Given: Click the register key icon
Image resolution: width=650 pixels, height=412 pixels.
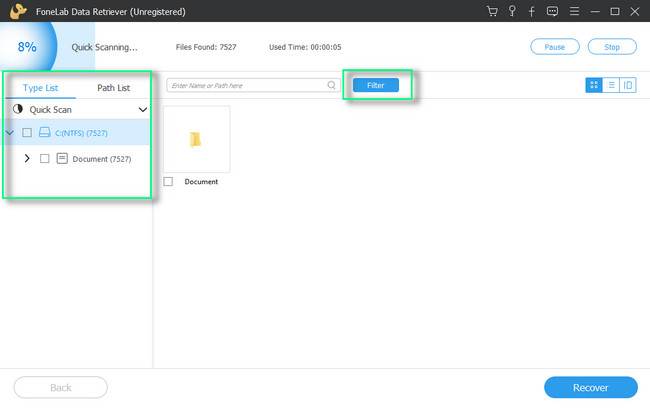Looking at the screenshot, I should [512, 11].
